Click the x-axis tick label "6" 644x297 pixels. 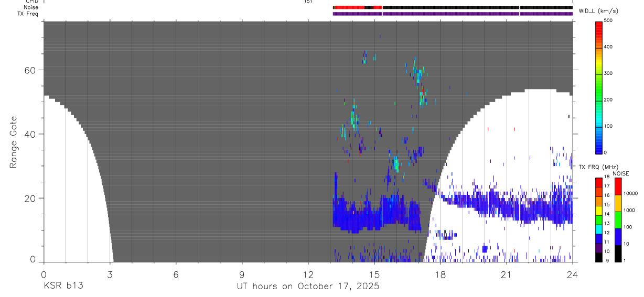(176, 274)
